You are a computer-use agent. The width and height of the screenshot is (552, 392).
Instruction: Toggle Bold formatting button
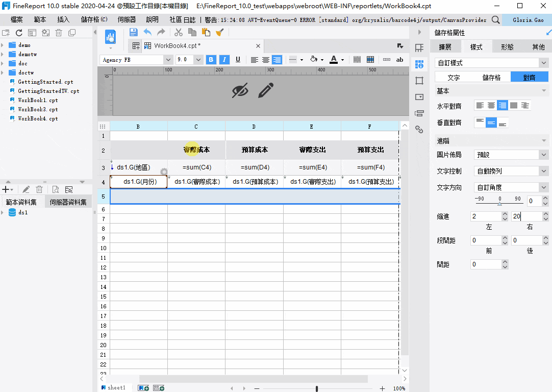[211, 60]
